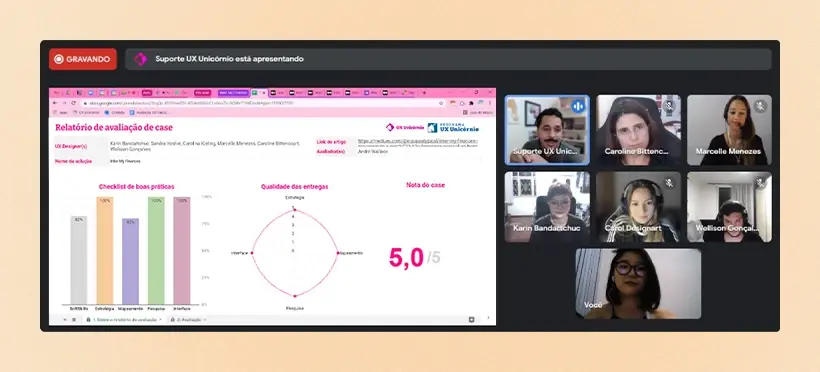The image size is (820, 372).
Task: Click the Interface point on radar chart
Action: pos(252,253)
